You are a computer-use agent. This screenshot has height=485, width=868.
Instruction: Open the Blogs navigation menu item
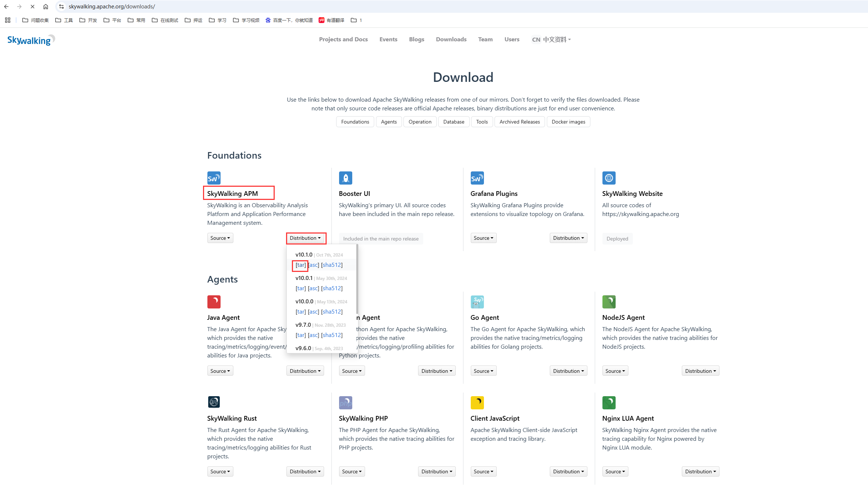pos(416,39)
